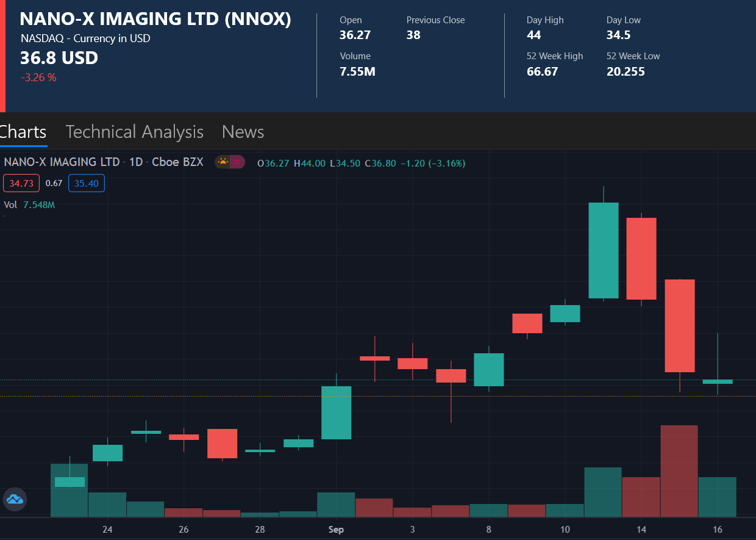Open the TradingView logo at chart corner
The width and height of the screenshot is (756, 540).
click(x=15, y=499)
